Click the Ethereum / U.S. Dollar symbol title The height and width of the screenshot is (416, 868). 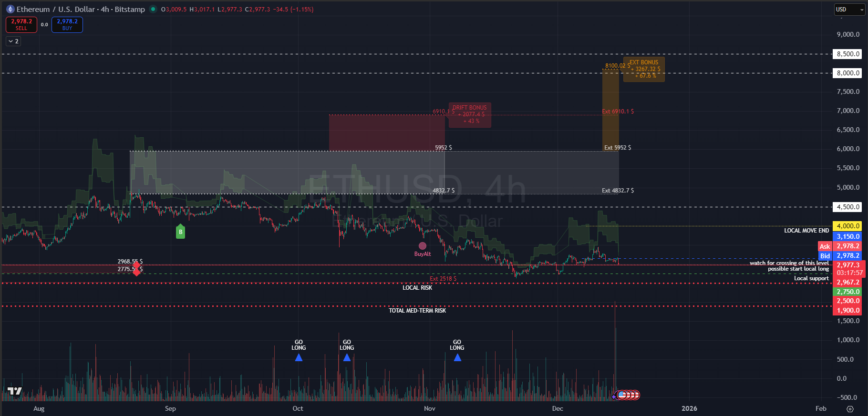[81, 9]
